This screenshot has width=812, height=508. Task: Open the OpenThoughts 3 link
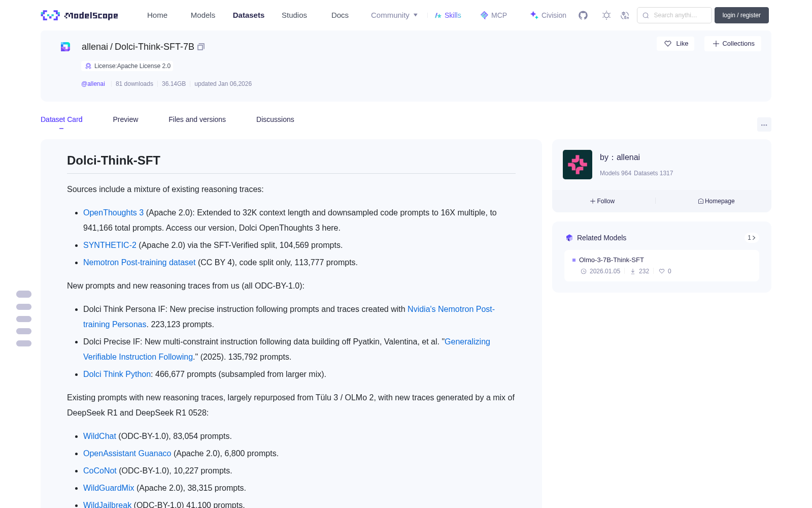pyautogui.click(x=113, y=212)
